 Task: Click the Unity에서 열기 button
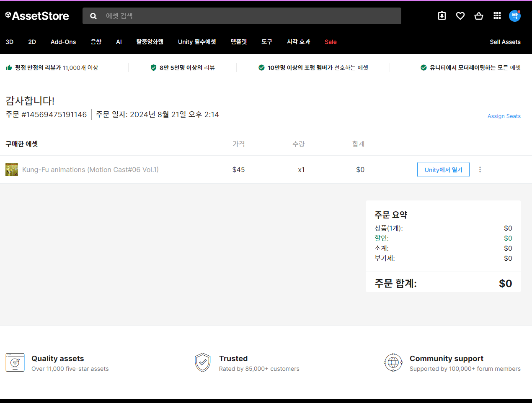(443, 169)
